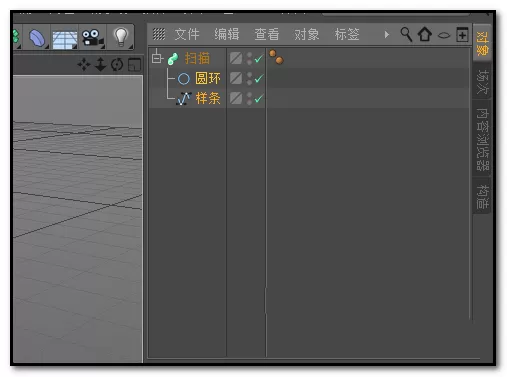507x377 pixels.
Task: Expand more menus arrow after 标签
Action: point(387,34)
